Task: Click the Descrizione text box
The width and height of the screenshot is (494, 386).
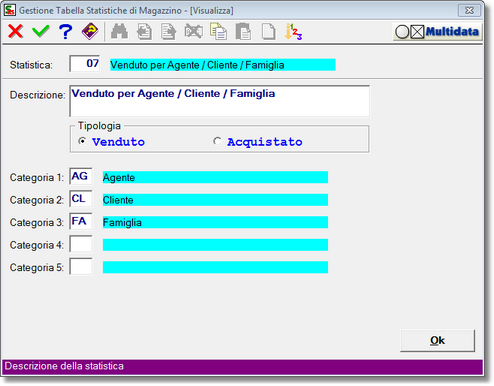Action: click(219, 101)
